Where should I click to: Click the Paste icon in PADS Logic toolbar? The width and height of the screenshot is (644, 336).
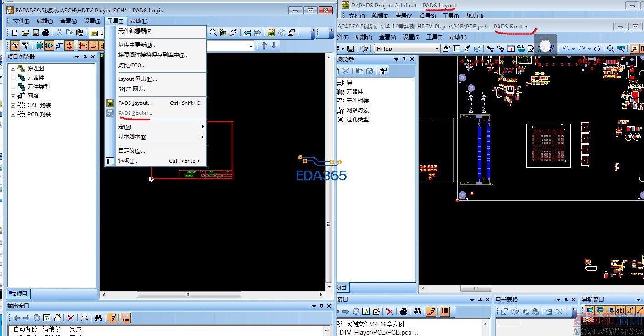coord(79,33)
